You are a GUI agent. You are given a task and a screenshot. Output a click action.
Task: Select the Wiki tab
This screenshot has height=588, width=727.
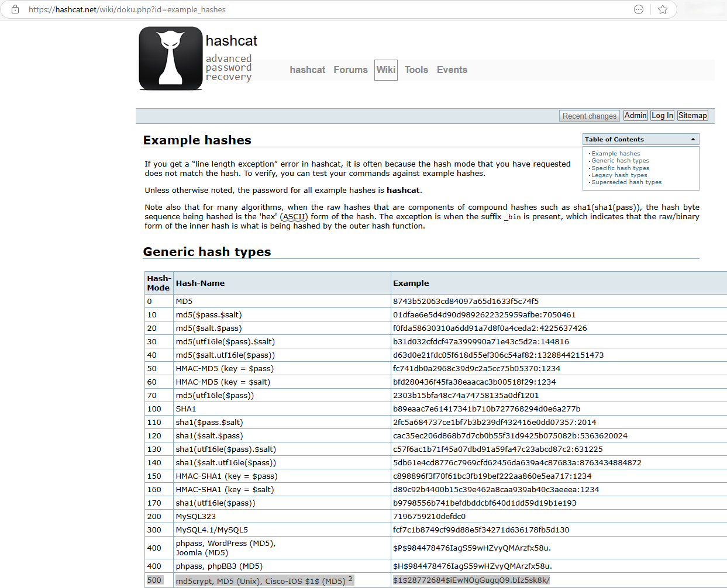(386, 70)
